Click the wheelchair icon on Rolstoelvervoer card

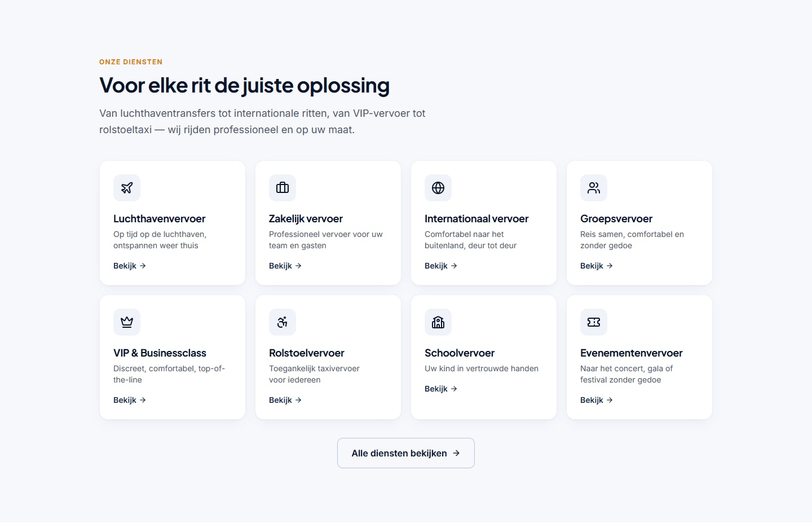click(283, 322)
